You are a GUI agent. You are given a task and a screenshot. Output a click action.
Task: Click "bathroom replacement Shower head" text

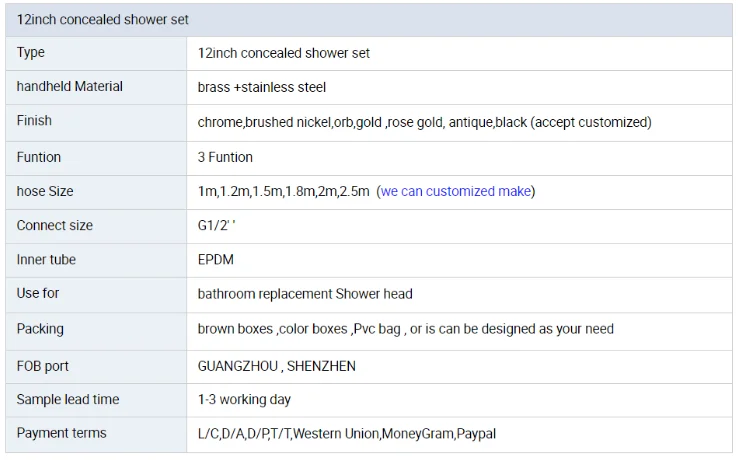tap(305, 294)
